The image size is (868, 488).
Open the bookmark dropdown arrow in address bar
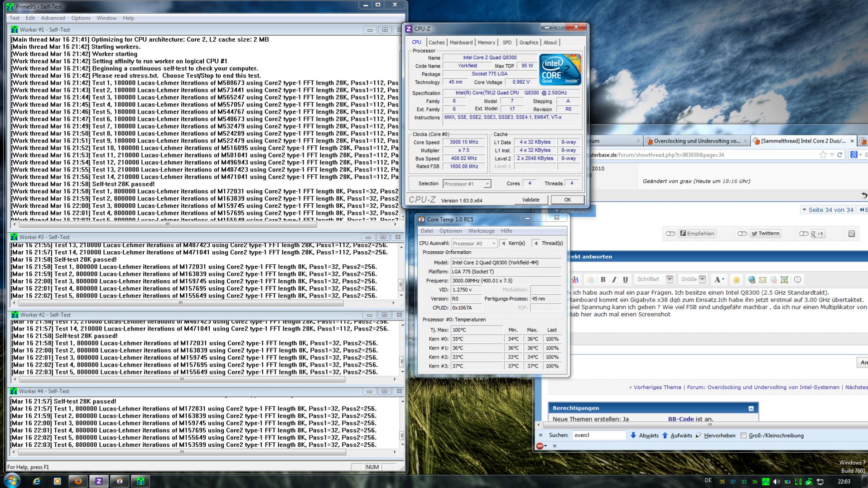(832, 155)
